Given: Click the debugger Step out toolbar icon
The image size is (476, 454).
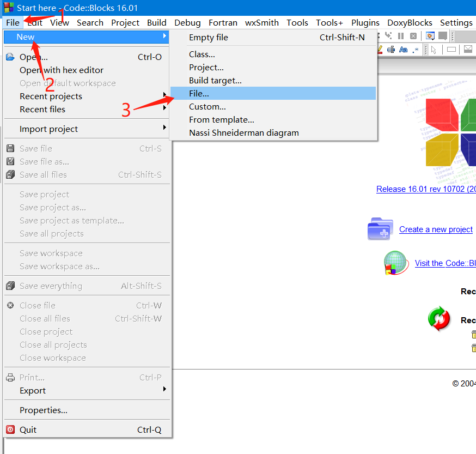Looking at the screenshot, I should click(388, 36).
